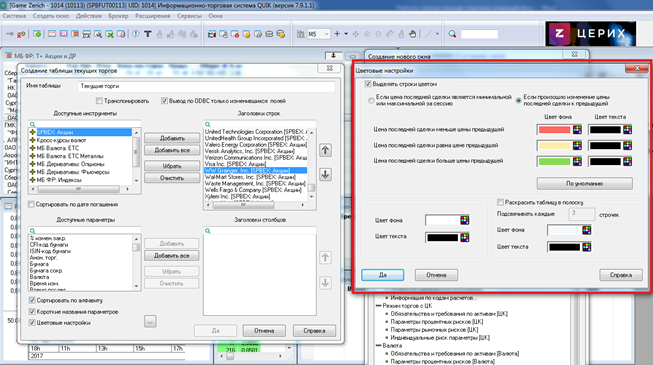The height and width of the screenshot is (365, 653).
Task: Click the magnifier search icon in toolbar
Action: click(x=452, y=34)
